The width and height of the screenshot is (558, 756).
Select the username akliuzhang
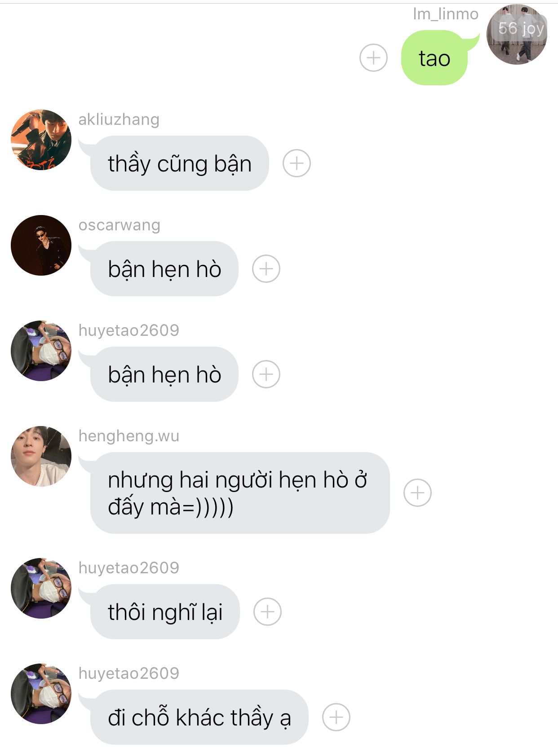(x=119, y=119)
